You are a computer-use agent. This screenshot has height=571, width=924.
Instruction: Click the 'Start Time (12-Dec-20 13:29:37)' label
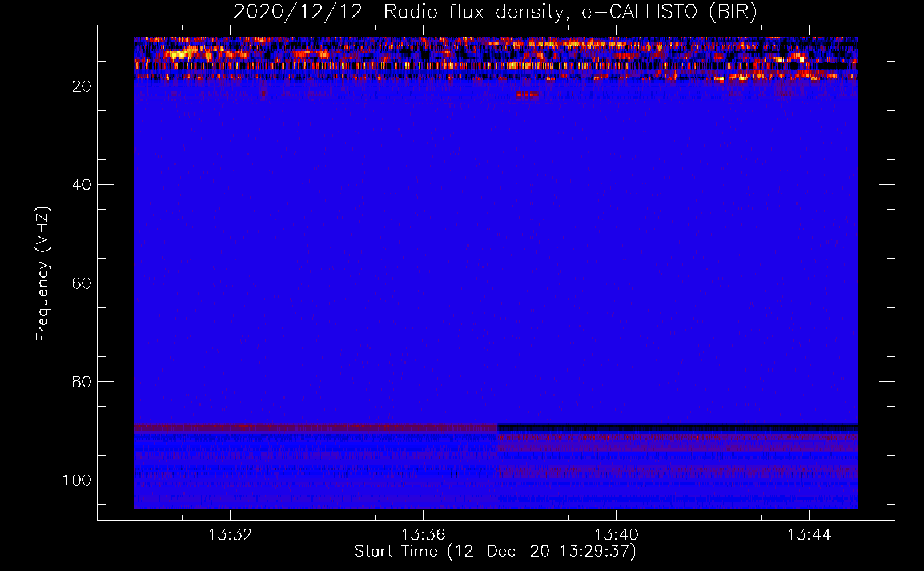coord(495,552)
